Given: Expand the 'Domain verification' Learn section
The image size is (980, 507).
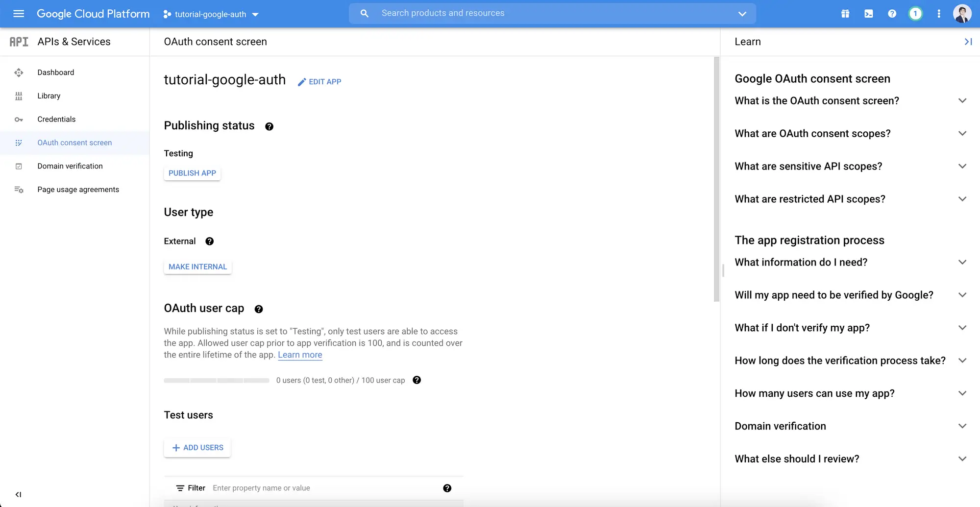Looking at the screenshot, I should 962,426.
